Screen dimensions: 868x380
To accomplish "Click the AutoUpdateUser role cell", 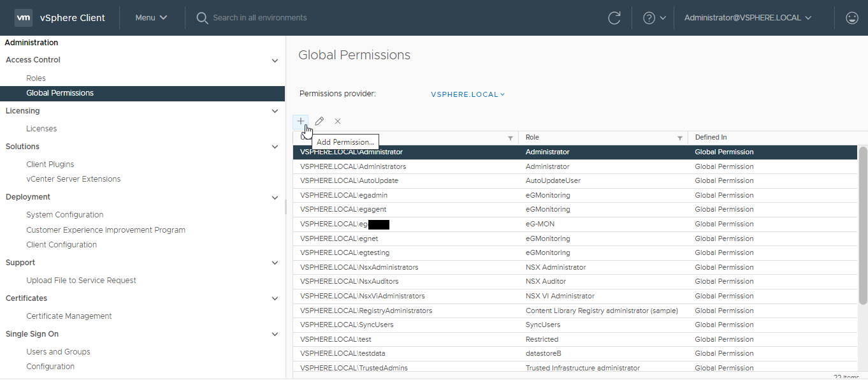I will (553, 181).
